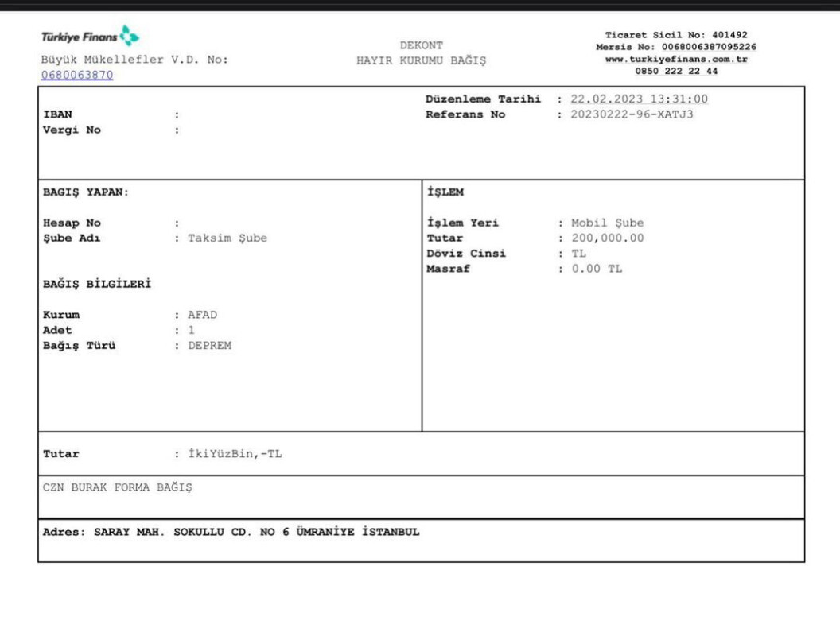The image size is (840, 636).
Task: Click the www.turkiyefinans.com.tr web address
Action: coord(676,59)
